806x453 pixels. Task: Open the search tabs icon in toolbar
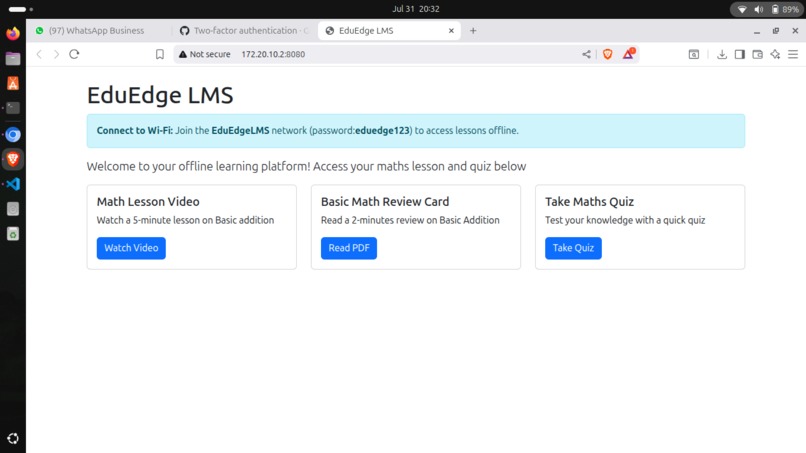tap(693, 54)
